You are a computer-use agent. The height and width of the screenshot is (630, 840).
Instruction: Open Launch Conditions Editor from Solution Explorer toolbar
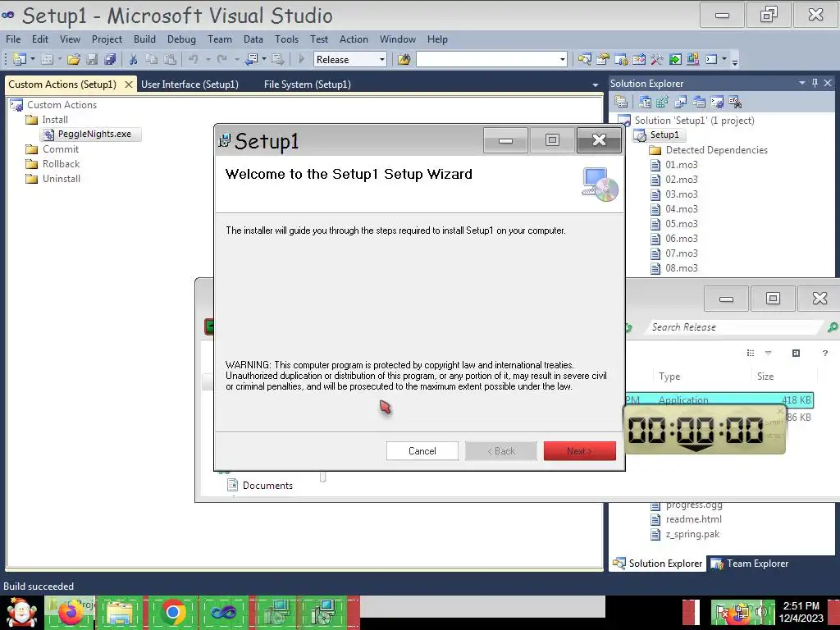[x=735, y=101]
